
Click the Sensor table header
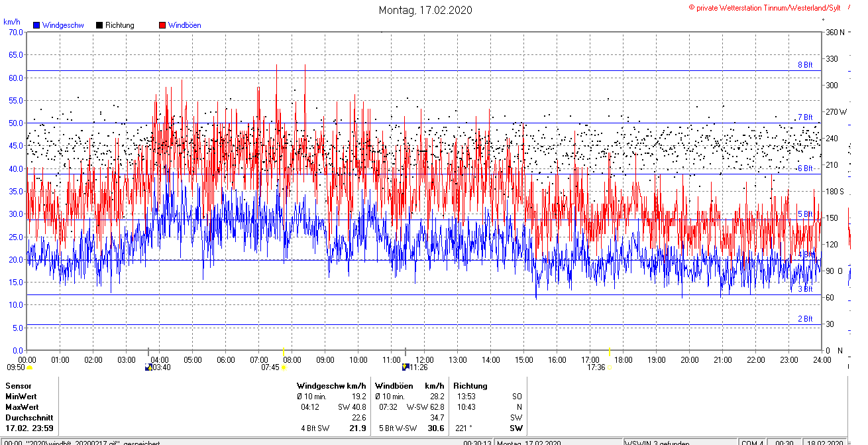click(19, 386)
